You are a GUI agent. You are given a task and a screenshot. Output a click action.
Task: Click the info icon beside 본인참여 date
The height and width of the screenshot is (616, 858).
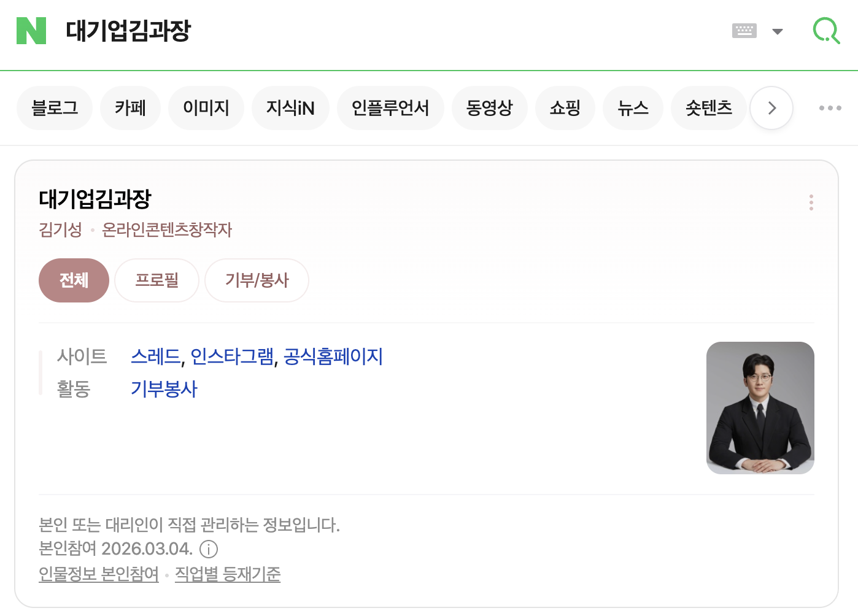(x=209, y=549)
